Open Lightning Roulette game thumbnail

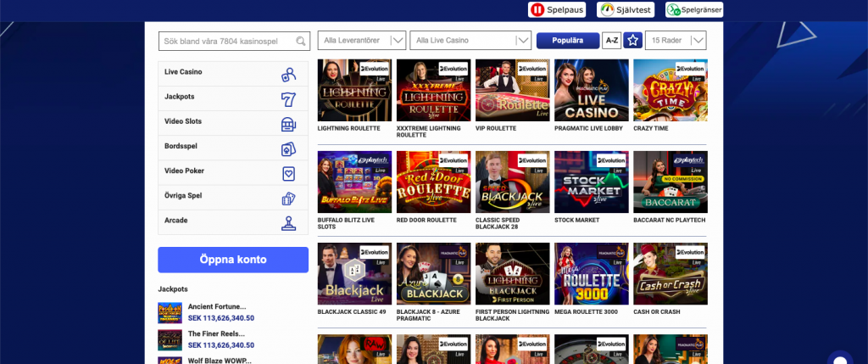pos(355,90)
